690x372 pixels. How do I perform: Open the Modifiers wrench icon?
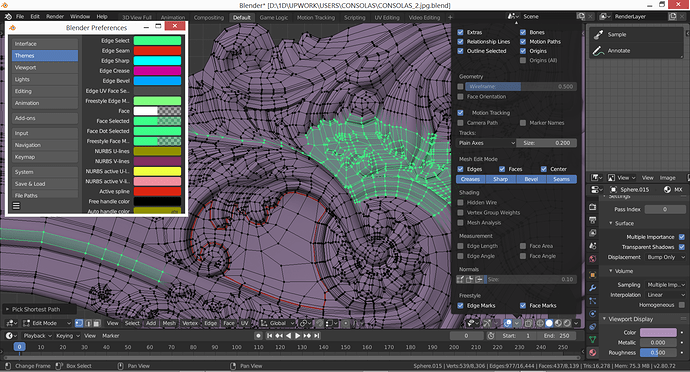[x=593, y=288]
